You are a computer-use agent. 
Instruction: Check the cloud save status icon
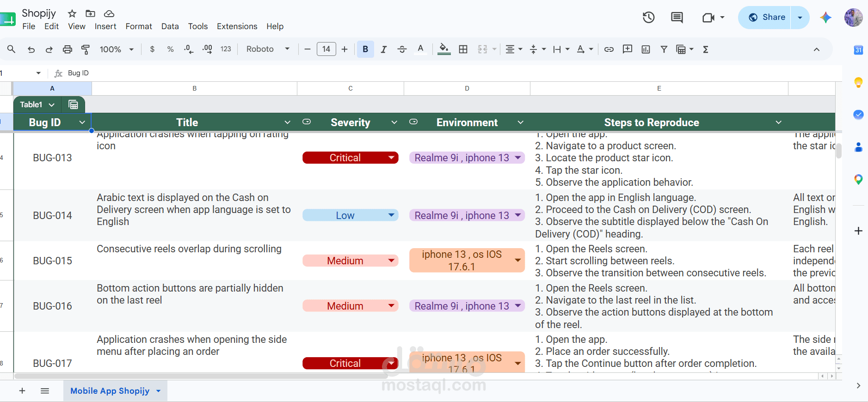[109, 13]
